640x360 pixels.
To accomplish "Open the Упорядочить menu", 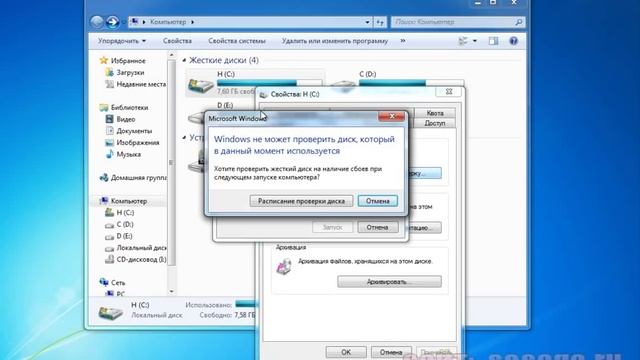I will pos(122,41).
